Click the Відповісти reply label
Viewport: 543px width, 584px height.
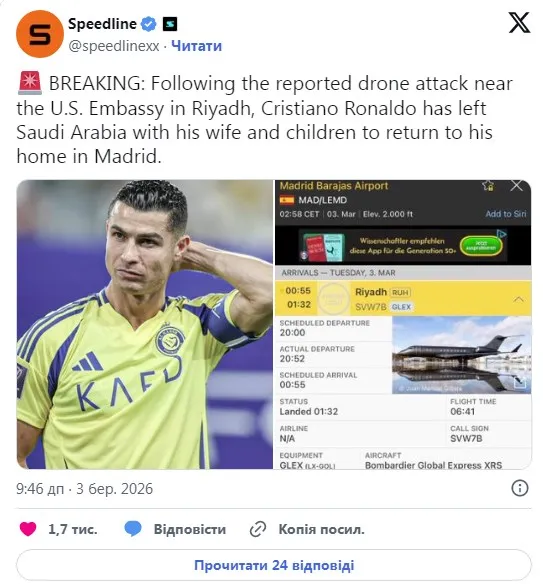point(190,529)
